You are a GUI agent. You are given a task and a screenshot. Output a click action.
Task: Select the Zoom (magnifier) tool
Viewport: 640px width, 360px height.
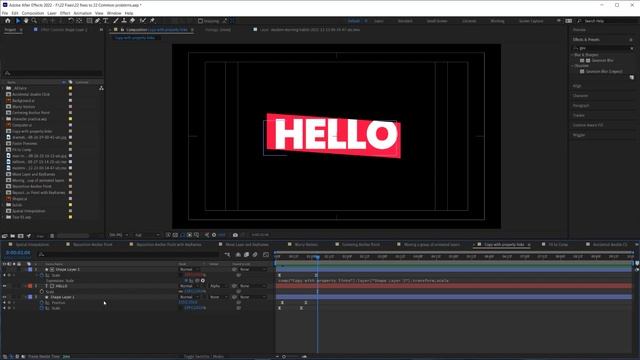pos(34,20)
